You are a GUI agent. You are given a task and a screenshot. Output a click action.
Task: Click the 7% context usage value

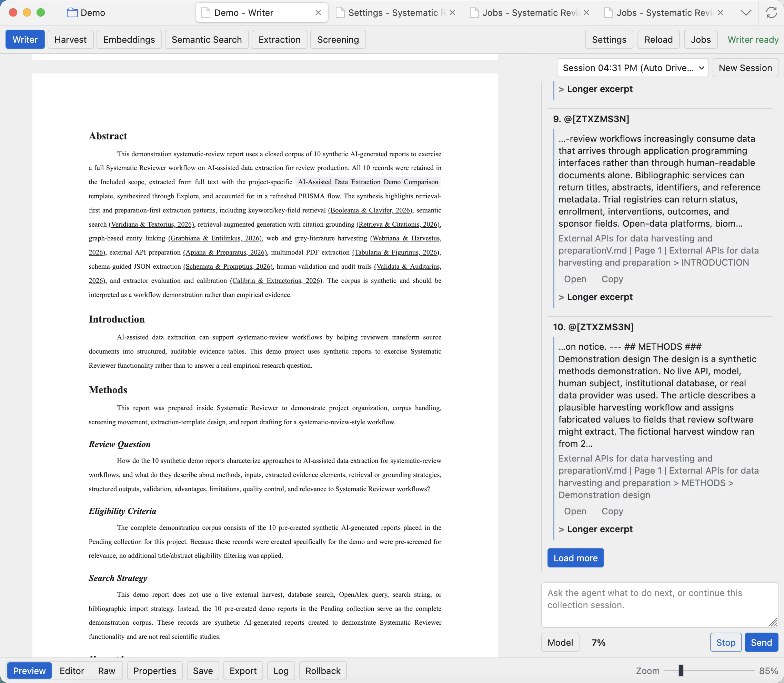click(x=599, y=643)
